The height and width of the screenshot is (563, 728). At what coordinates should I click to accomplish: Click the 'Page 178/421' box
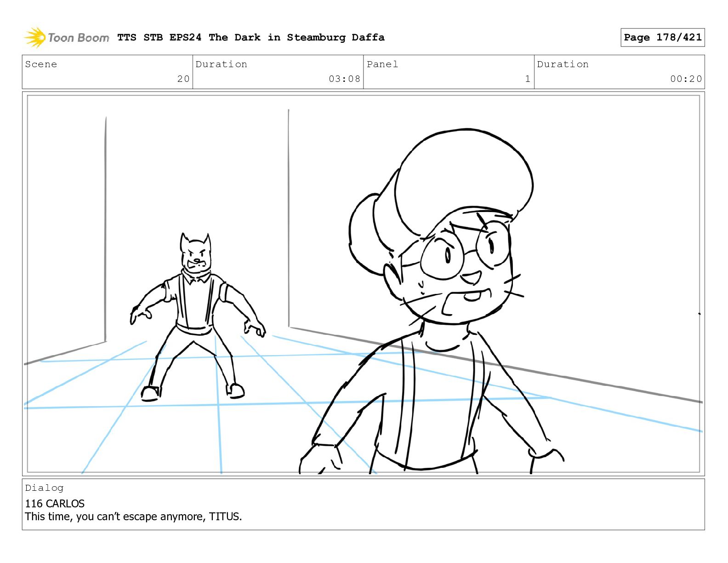662,37
